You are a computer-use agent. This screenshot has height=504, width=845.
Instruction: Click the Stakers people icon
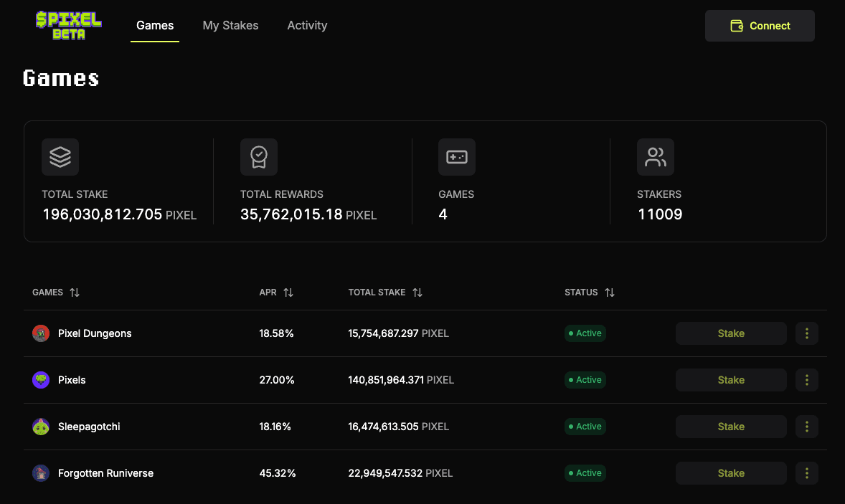pyautogui.click(x=656, y=157)
